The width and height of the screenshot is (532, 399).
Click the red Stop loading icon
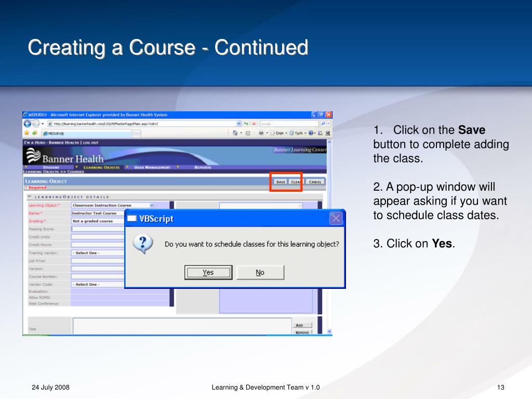(x=254, y=124)
